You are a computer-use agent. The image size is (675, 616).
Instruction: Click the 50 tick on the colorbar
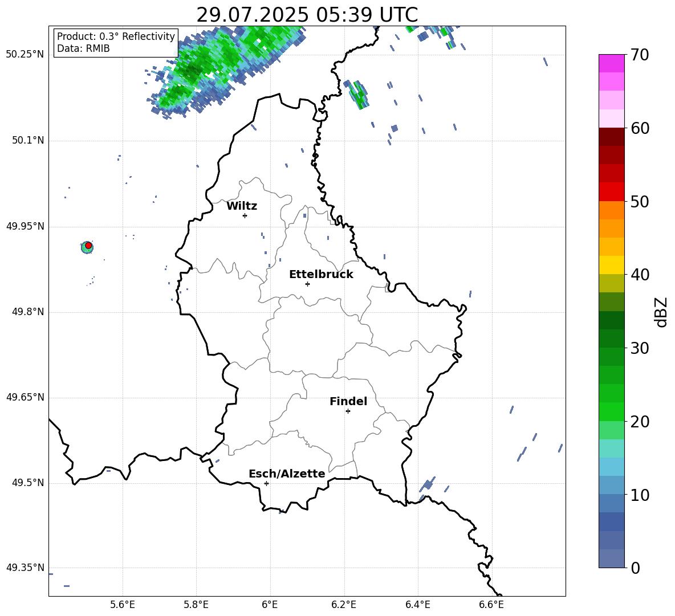[x=639, y=201]
